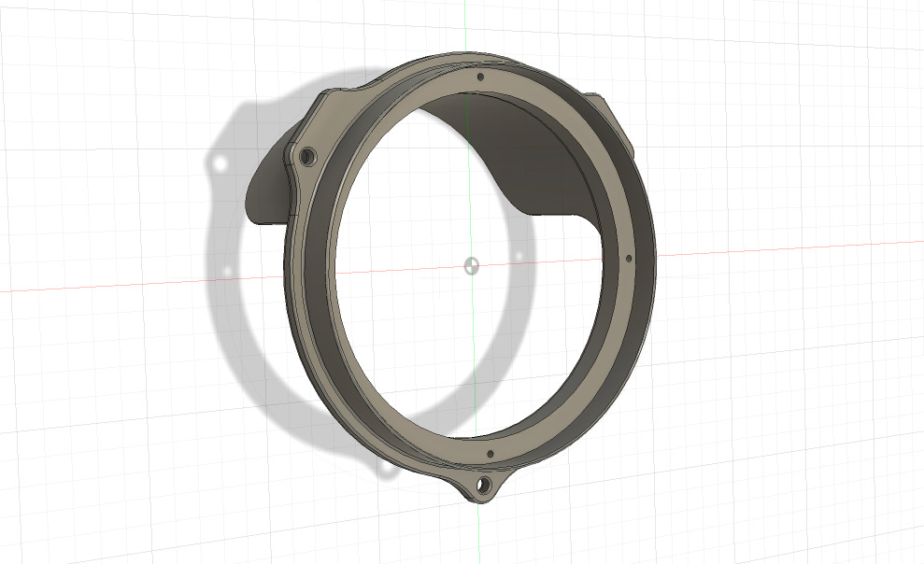Click the small screw hole at top of inner flange
This screenshot has height=564, width=924.
(x=480, y=77)
